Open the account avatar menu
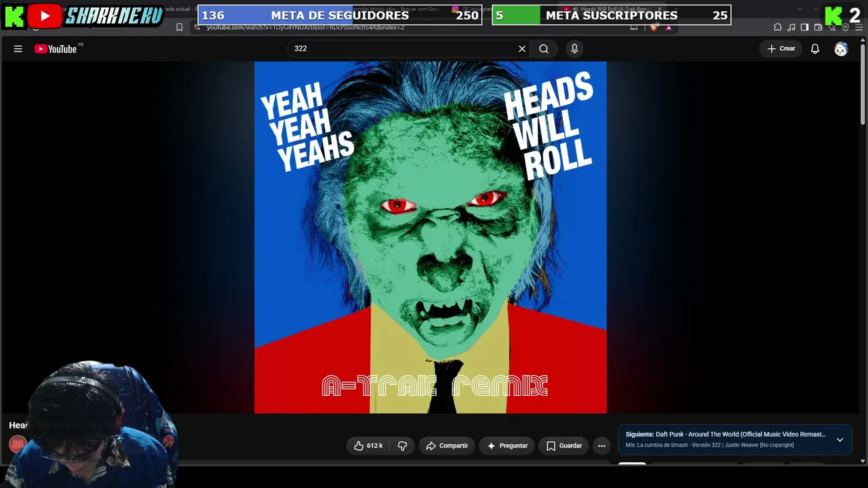The image size is (868, 488). [841, 49]
